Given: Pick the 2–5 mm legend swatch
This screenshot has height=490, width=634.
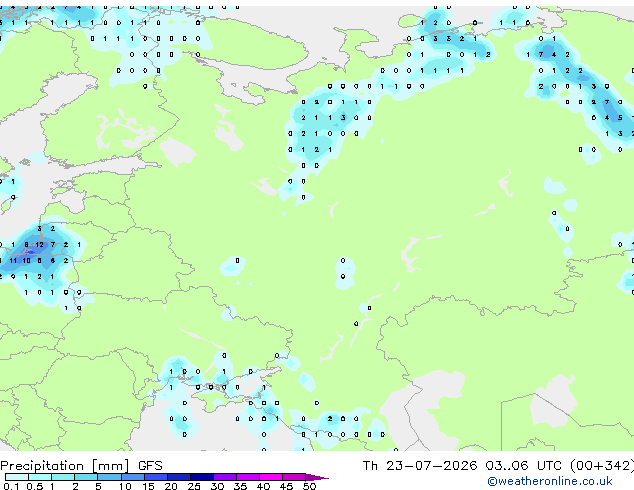Looking at the screenshot, I should 86,477.
